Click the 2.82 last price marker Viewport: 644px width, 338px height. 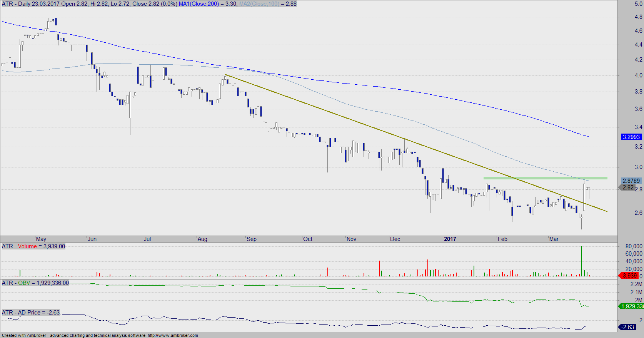628,187
